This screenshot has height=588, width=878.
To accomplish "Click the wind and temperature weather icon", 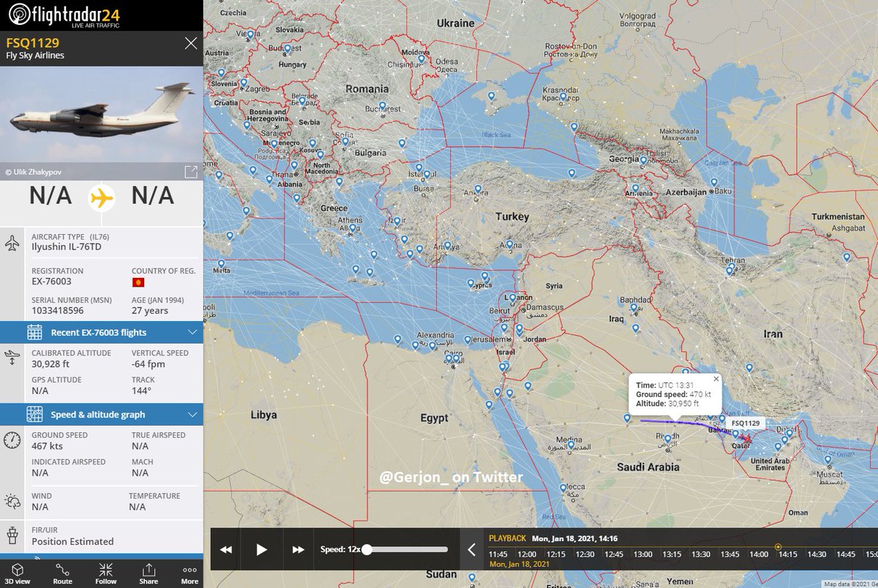I will click(x=12, y=501).
